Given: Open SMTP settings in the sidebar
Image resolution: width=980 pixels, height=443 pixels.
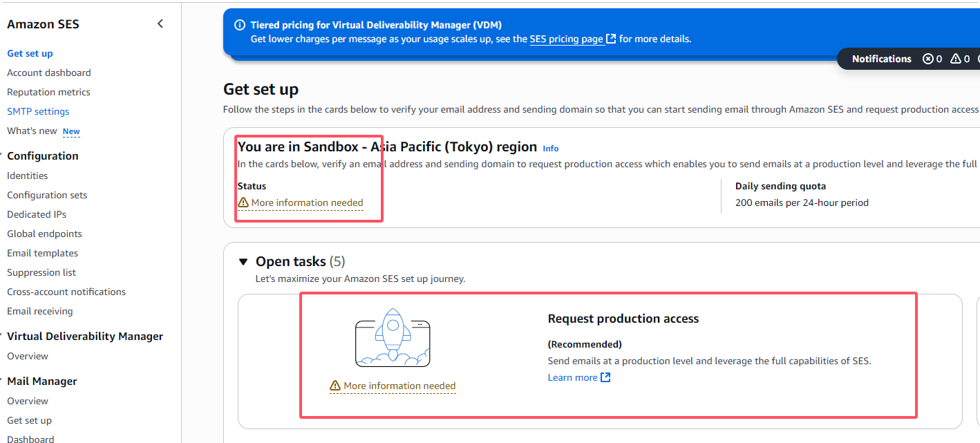Looking at the screenshot, I should pos(38,111).
